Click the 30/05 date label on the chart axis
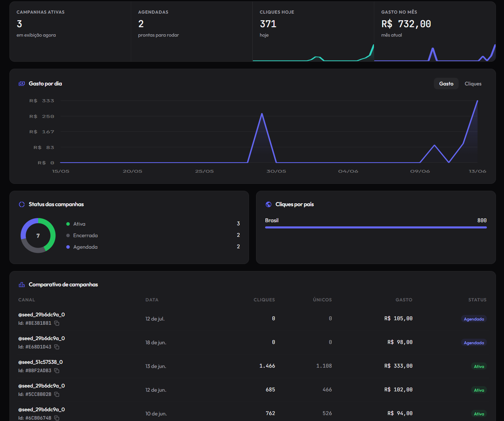Screen dimensions: 504x421 [276, 171]
